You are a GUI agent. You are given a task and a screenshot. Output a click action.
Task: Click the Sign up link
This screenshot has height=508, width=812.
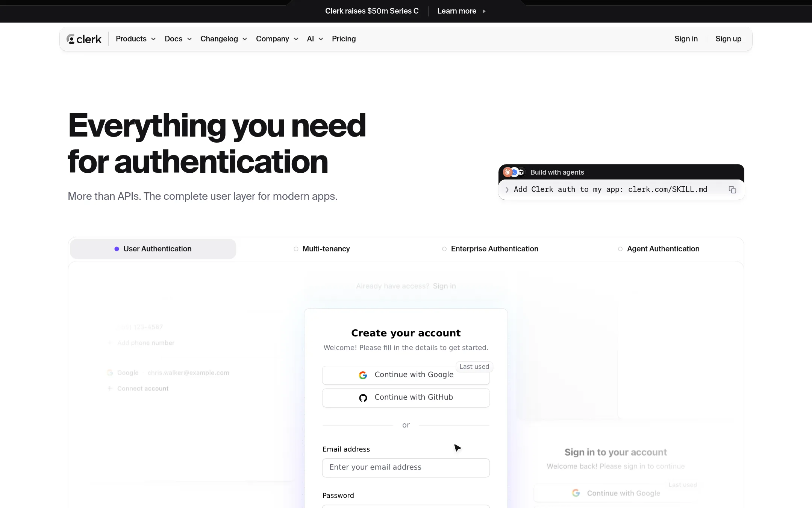(728, 39)
